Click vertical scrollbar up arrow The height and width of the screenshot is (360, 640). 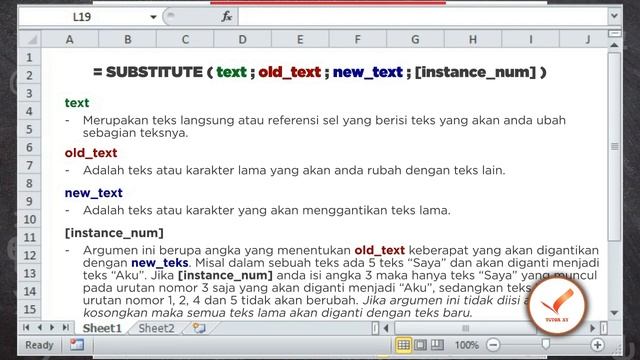(614, 45)
